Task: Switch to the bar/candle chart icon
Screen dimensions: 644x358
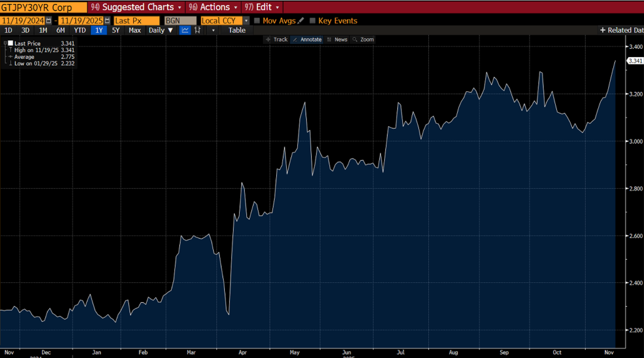Action: (x=197, y=30)
